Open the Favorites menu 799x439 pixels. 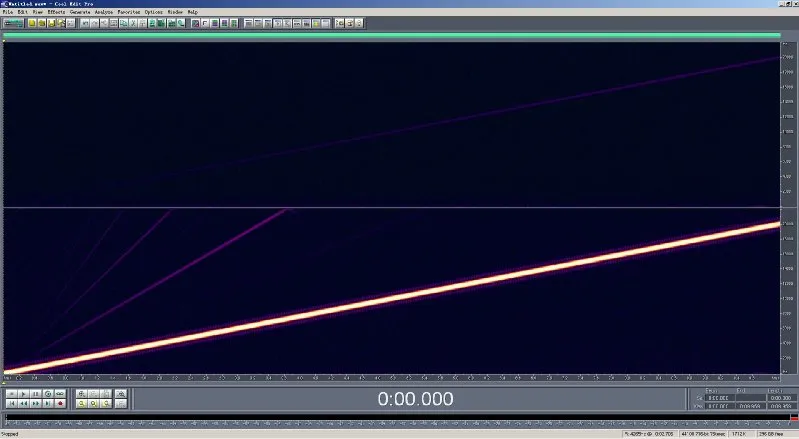tap(129, 12)
